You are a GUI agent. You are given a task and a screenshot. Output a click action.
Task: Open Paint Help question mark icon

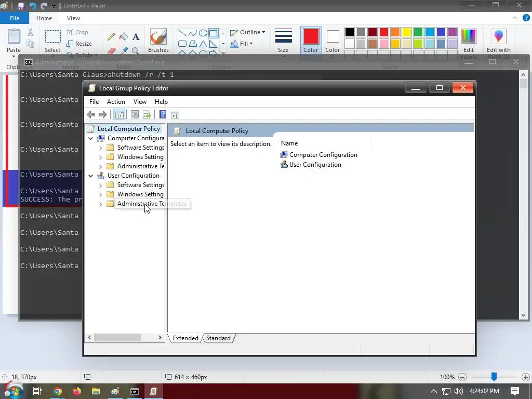coord(526,18)
